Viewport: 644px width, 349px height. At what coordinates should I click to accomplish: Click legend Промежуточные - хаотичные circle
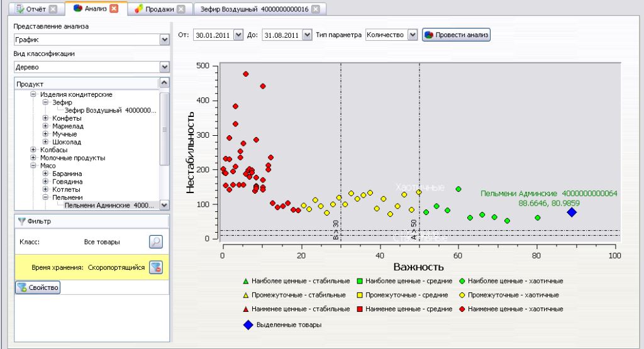point(462,295)
